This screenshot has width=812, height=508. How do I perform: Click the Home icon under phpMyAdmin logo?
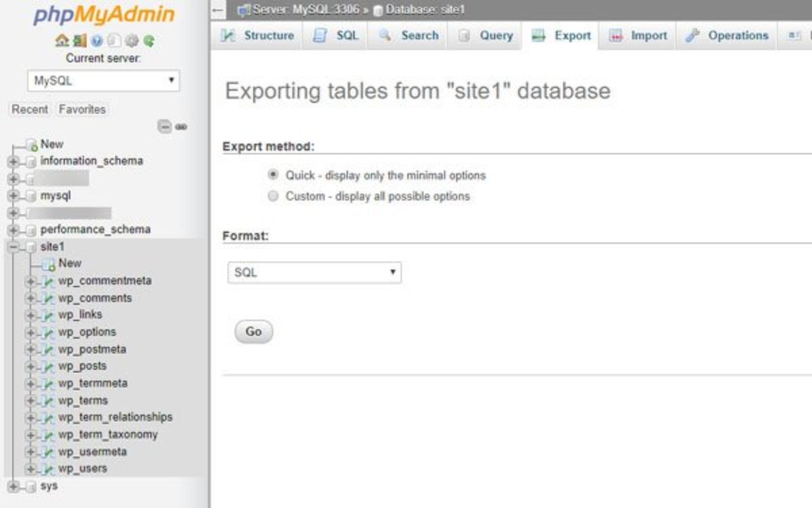coord(62,41)
